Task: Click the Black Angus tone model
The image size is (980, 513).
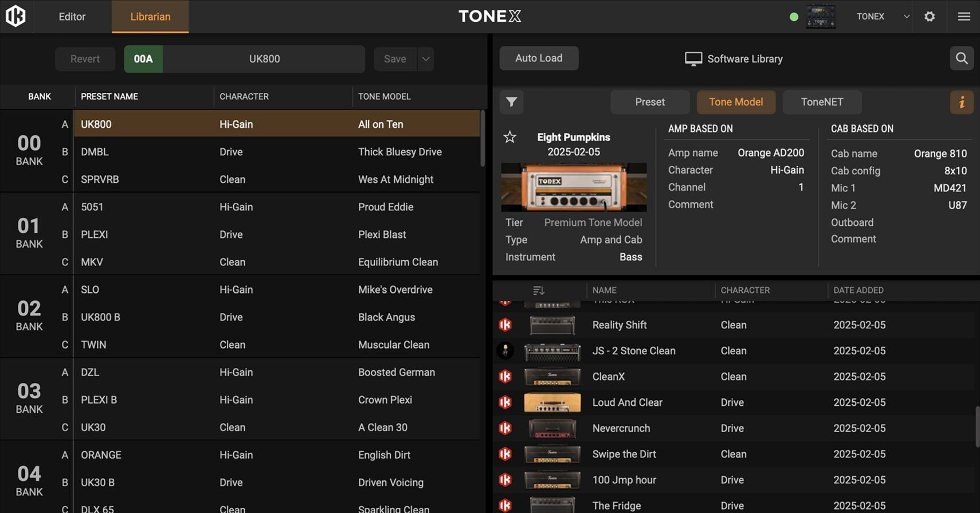Action: tap(386, 317)
